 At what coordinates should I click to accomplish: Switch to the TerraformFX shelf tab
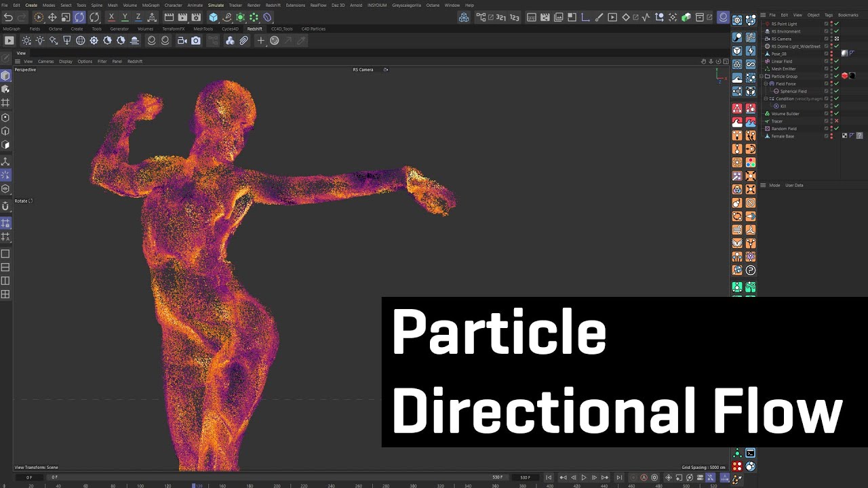point(174,29)
